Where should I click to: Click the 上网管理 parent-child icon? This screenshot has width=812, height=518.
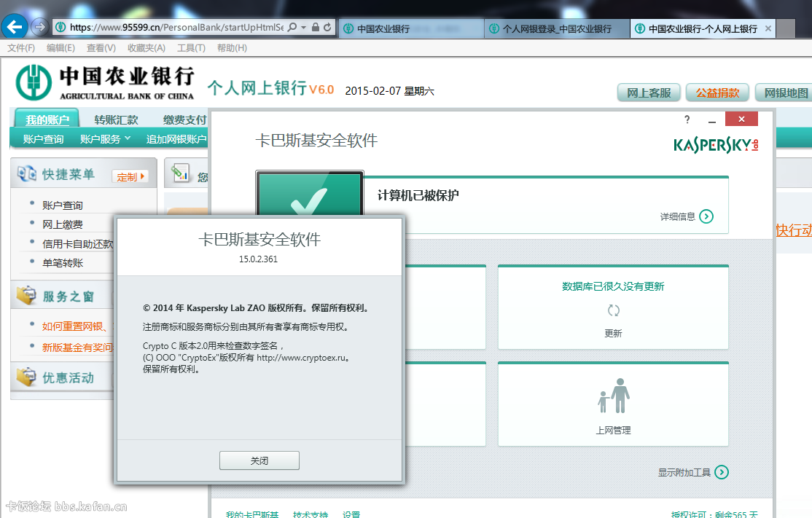tap(614, 396)
